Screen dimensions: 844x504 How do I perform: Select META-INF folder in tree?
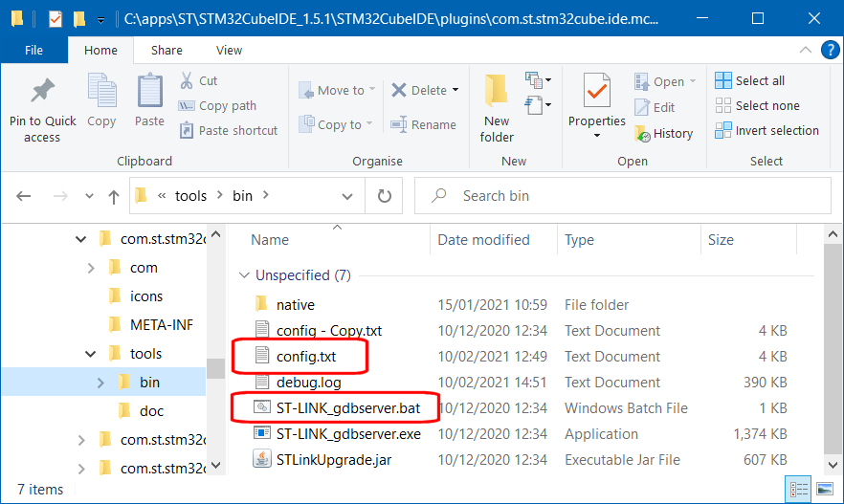coord(161,325)
